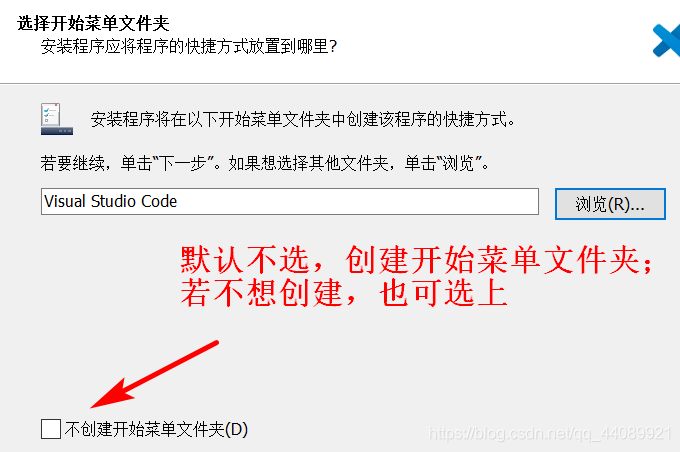Click red note 若不想创建，也可选上
The height and width of the screenshot is (452, 680).
(x=344, y=293)
